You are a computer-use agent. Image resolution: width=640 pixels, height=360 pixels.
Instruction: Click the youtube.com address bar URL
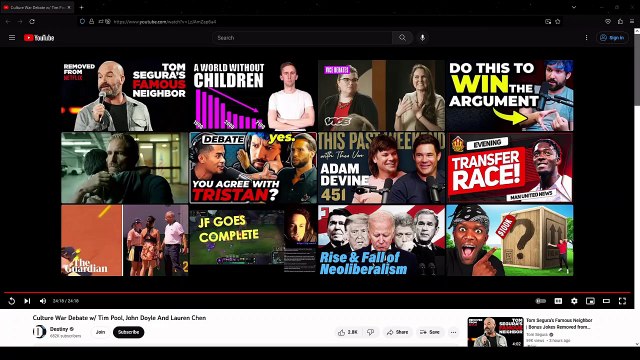[x=165, y=22]
